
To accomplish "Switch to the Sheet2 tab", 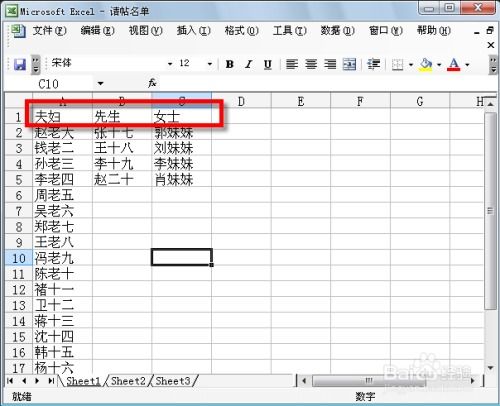I will [x=128, y=381].
